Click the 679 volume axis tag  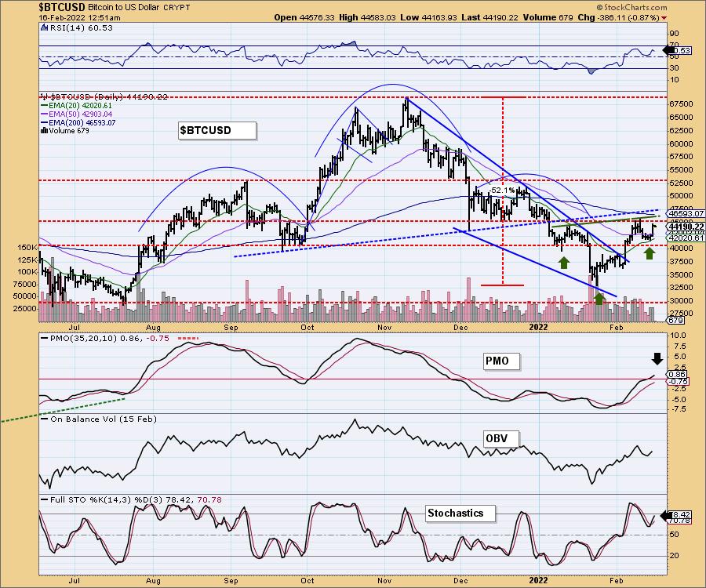(x=676, y=321)
